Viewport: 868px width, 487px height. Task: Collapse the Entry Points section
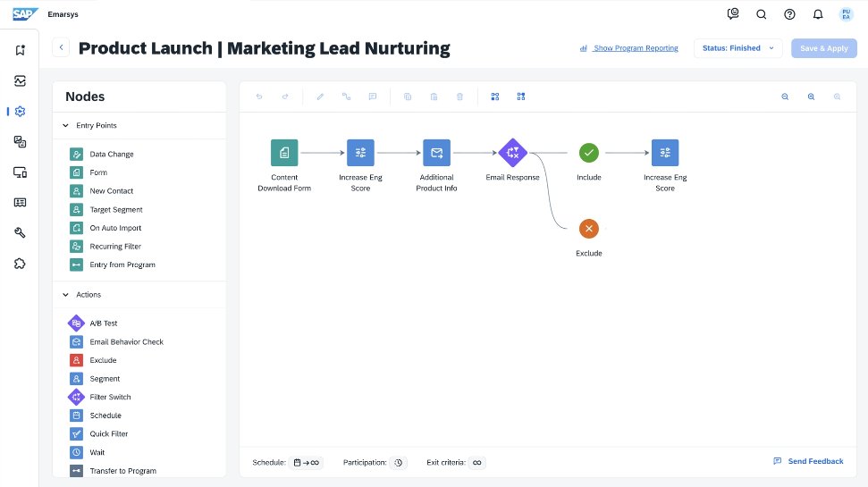click(65, 126)
